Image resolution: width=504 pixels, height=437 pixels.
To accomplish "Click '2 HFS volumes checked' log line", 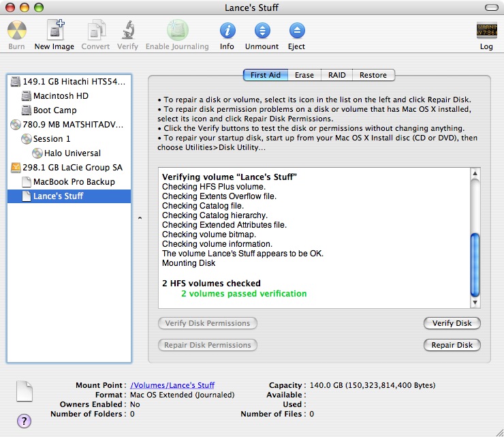I will click(211, 283).
